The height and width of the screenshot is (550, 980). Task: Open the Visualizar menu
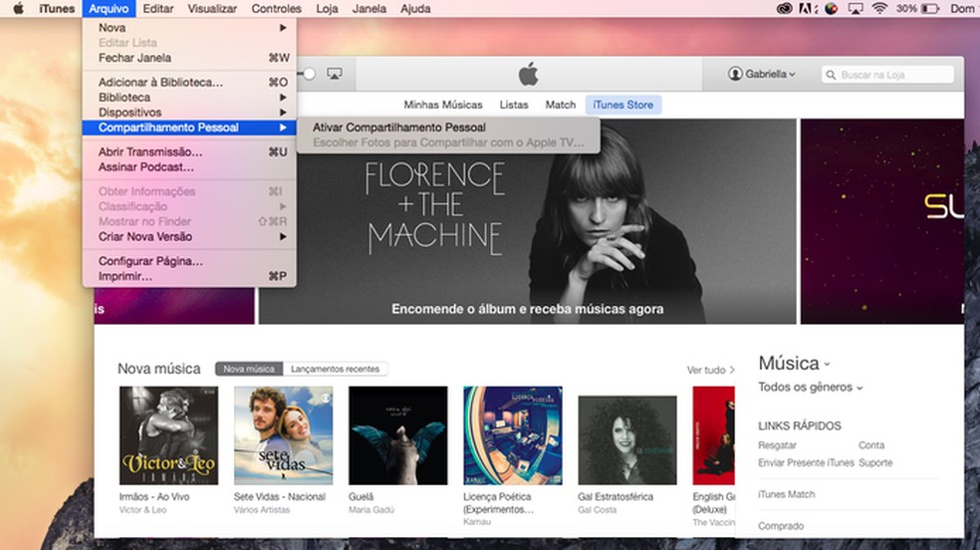pos(212,8)
